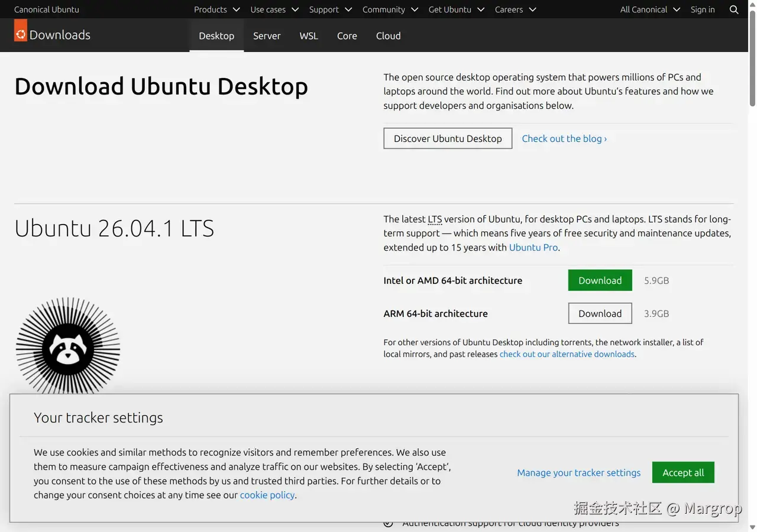Follow the Ubuntu Pro link
This screenshot has height=532, width=757.
click(533, 247)
